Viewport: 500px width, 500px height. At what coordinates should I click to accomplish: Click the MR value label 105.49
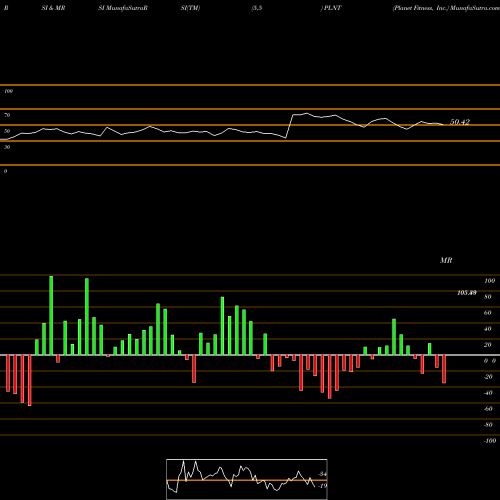[467, 293]
